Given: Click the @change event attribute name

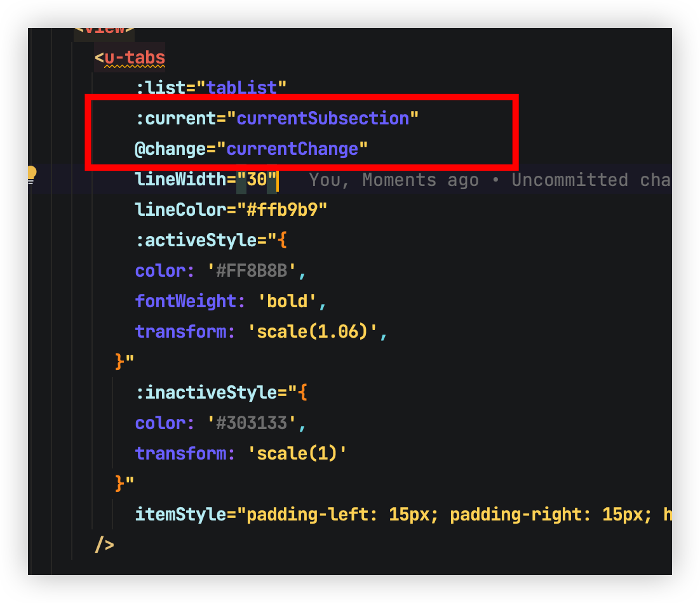Looking at the screenshot, I should (x=170, y=149).
